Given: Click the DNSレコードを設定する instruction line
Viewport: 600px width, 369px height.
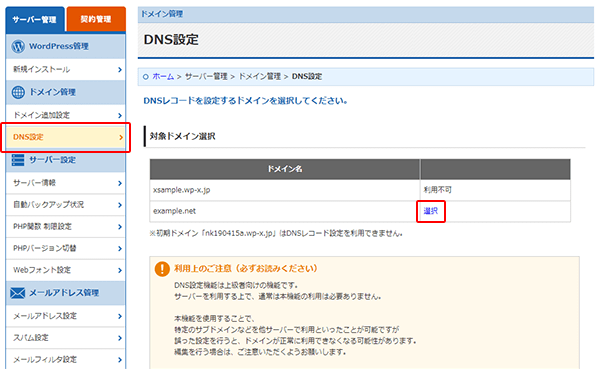Looking at the screenshot, I should [245, 101].
